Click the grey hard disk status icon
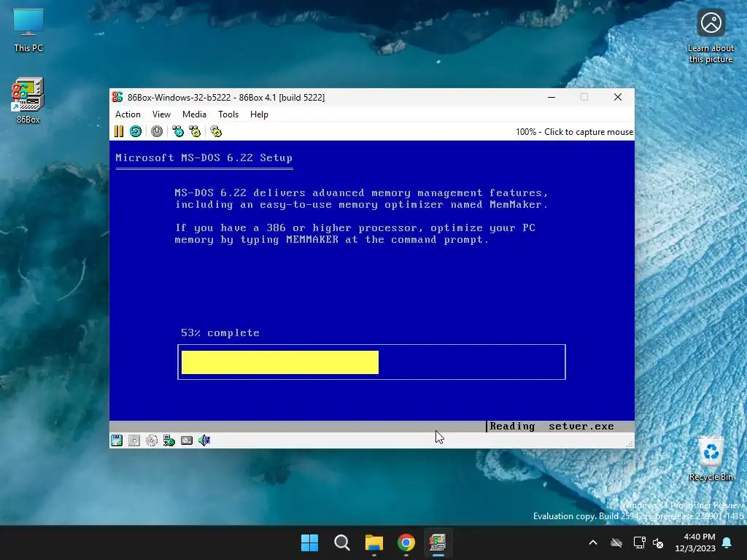747x560 pixels. (187, 440)
